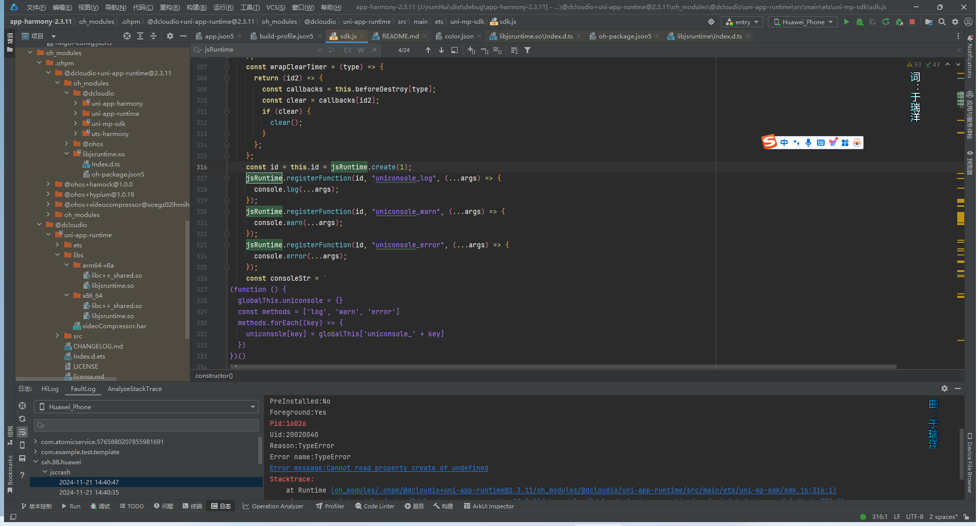
Task: Open Profiler tool window
Action: tap(330, 506)
